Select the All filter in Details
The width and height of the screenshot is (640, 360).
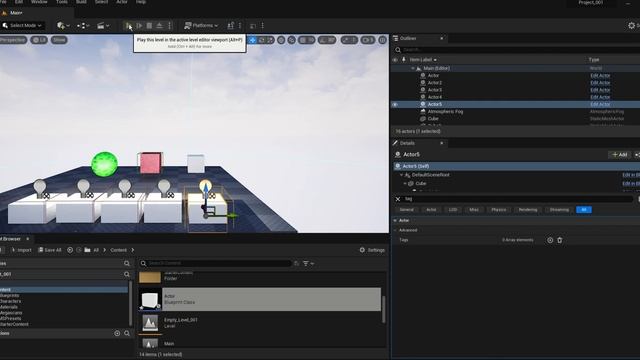(x=584, y=210)
